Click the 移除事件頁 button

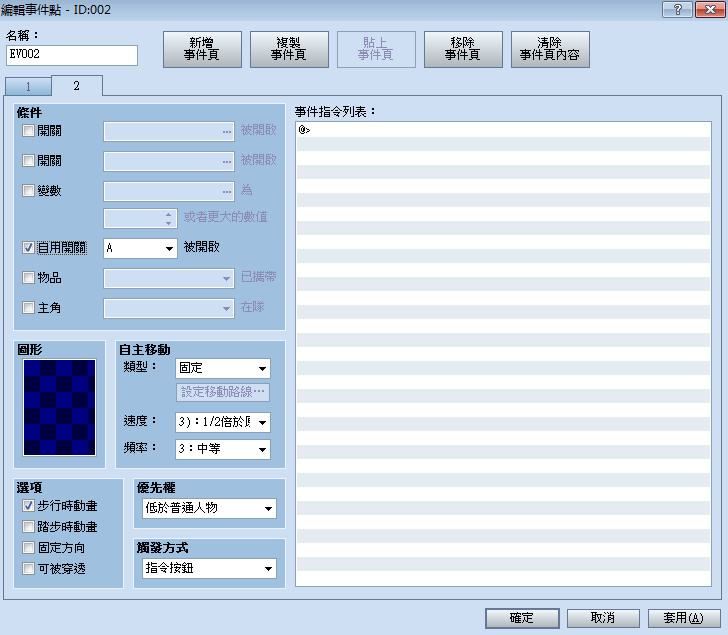pyautogui.click(x=463, y=49)
